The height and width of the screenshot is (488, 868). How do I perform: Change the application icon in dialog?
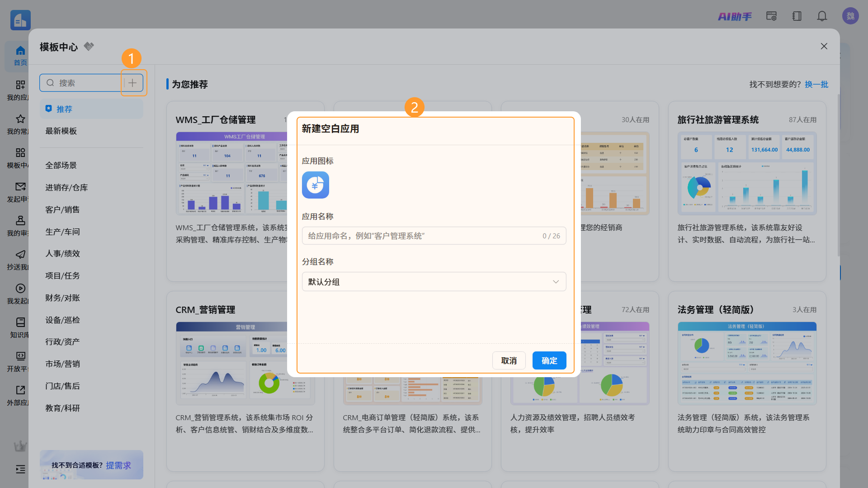(316, 185)
